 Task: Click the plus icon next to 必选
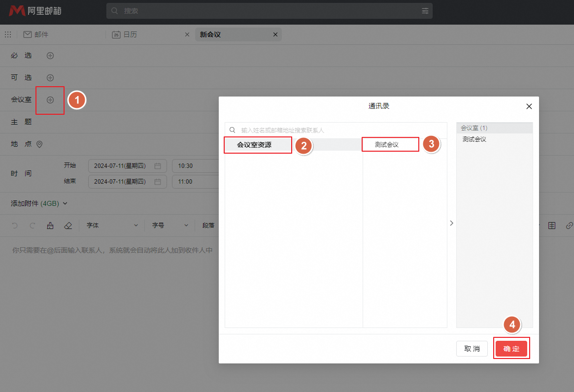pyautogui.click(x=50, y=56)
